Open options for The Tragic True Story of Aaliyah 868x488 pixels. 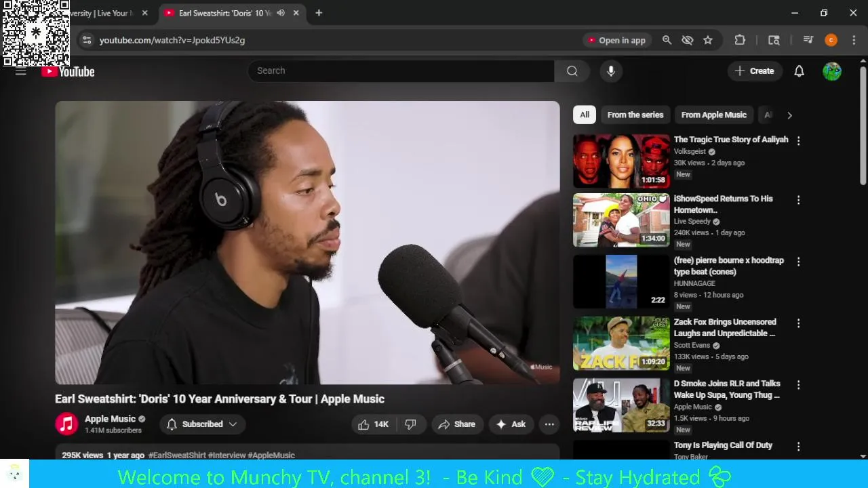pos(798,141)
